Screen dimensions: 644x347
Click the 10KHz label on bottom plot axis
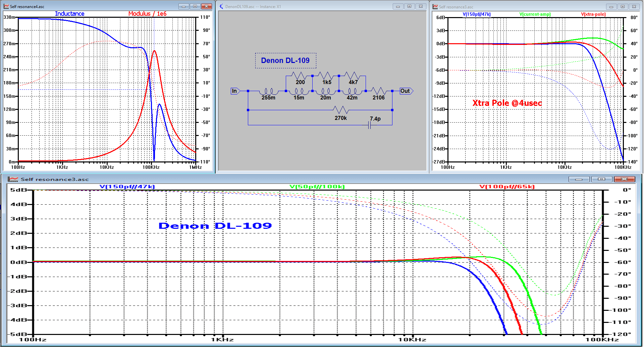coord(412,340)
